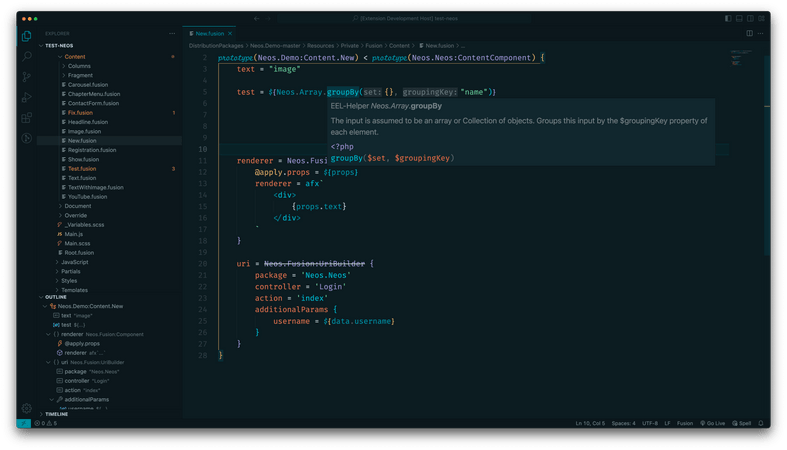Click the Fusion language mode button

click(685, 423)
